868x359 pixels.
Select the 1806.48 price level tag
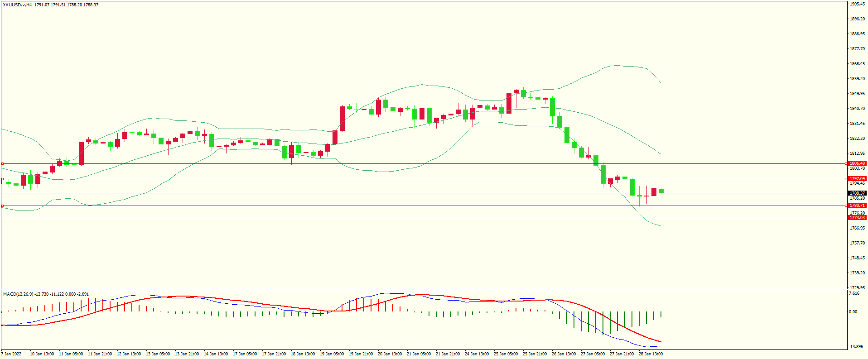click(857, 163)
